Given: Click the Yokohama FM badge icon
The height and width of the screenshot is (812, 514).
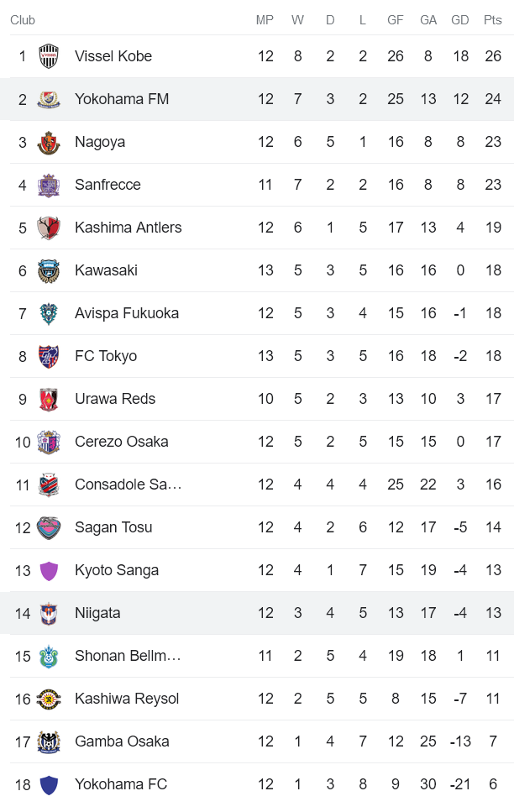Looking at the screenshot, I should [47, 99].
